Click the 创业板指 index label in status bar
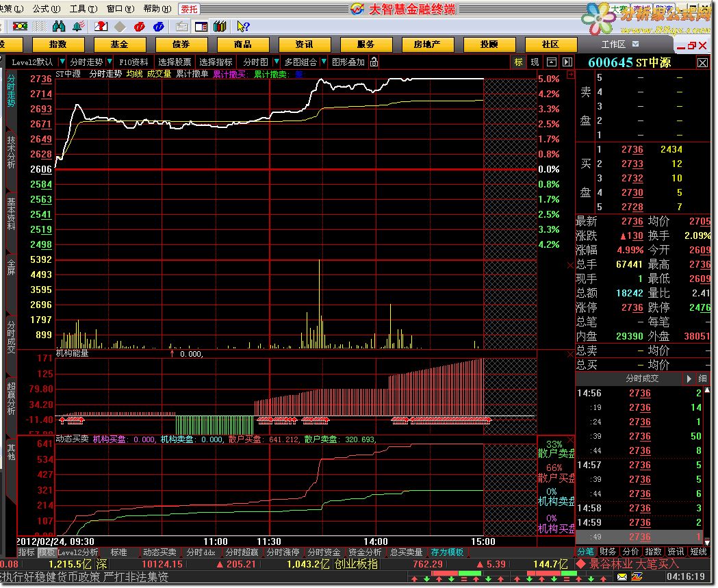The width and height of the screenshot is (718, 588). (356, 564)
